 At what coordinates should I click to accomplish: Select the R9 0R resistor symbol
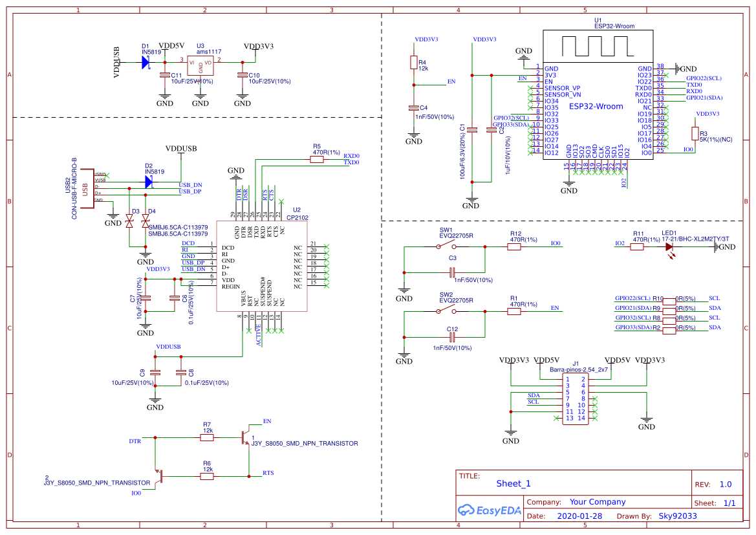point(669,311)
